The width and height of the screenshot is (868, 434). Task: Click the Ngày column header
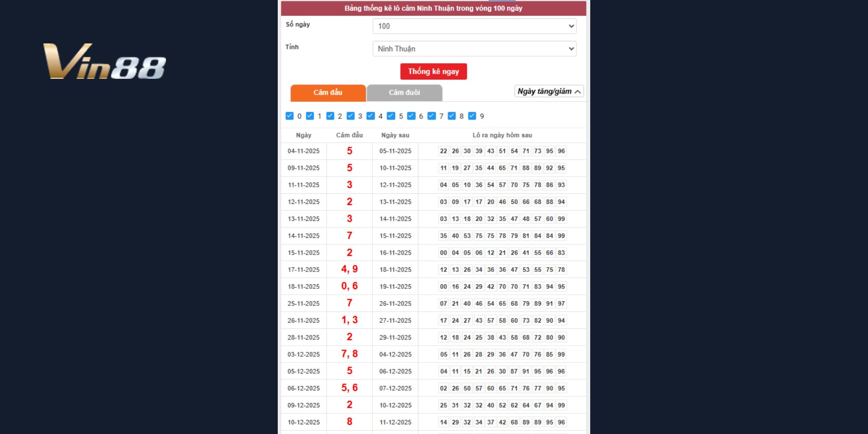[x=303, y=135]
